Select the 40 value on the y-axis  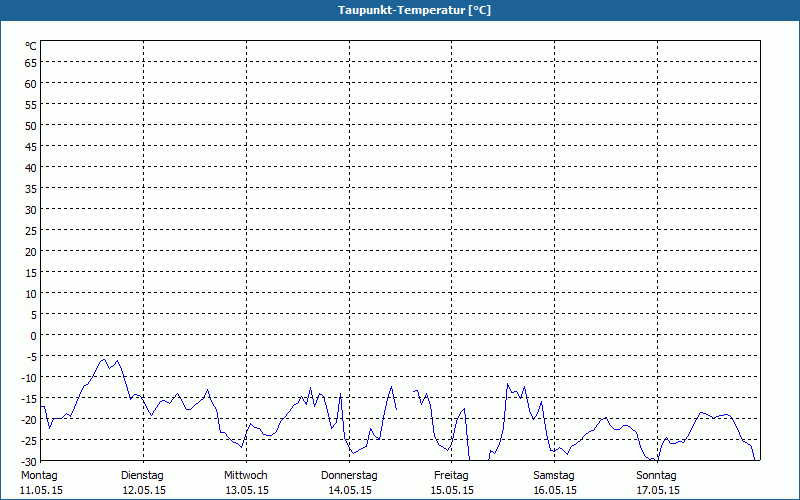click(31, 168)
